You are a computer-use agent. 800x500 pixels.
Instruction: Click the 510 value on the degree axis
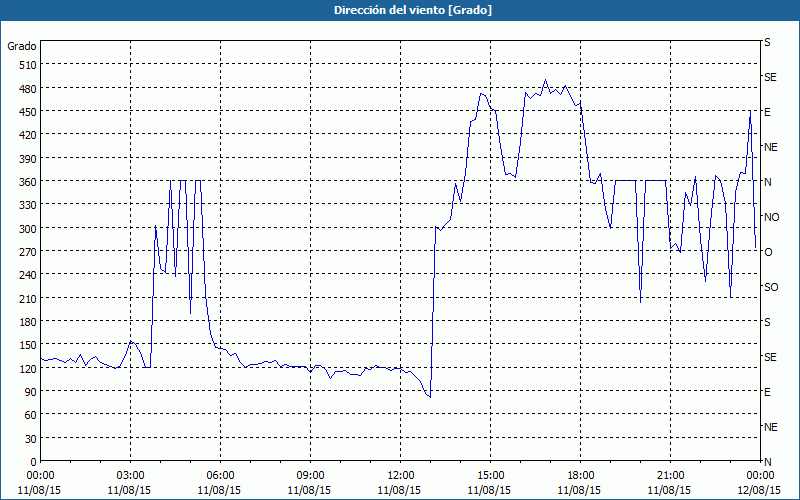[29, 65]
